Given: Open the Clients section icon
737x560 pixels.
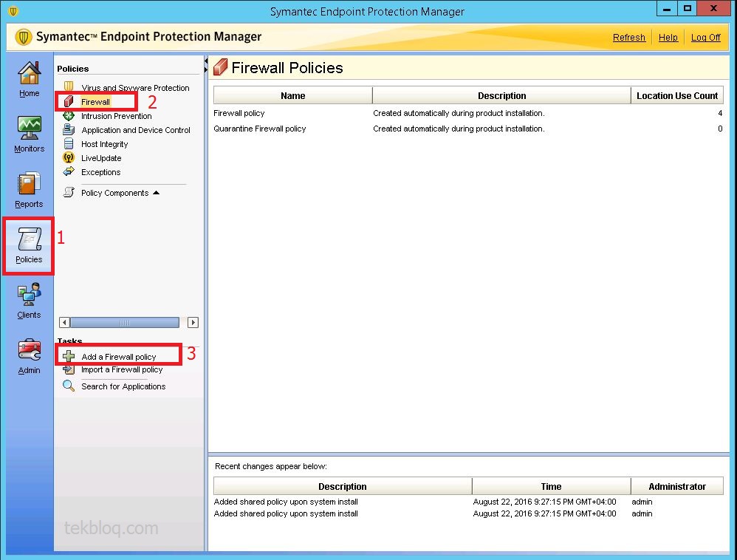Looking at the screenshot, I should point(29,294).
